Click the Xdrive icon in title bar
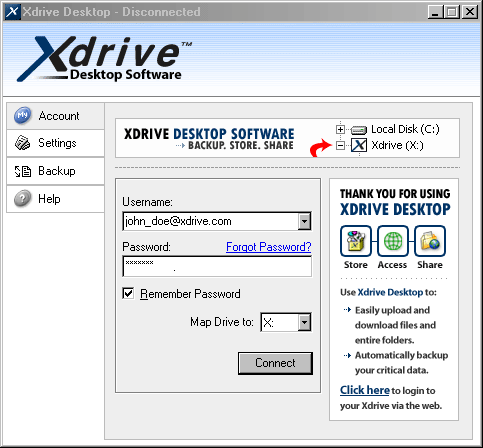 tap(12, 12)
